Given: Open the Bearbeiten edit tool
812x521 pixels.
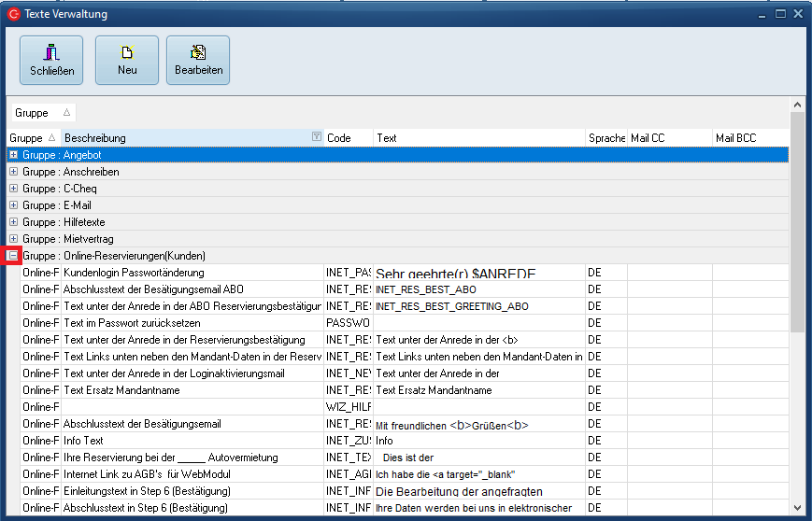Looking at the screenshot, I should point(197,60).
